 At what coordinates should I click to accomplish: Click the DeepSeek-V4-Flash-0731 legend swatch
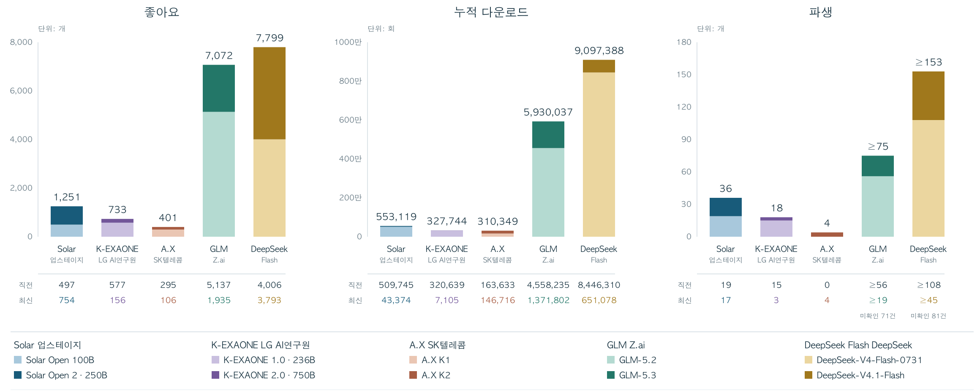[808, 360]
